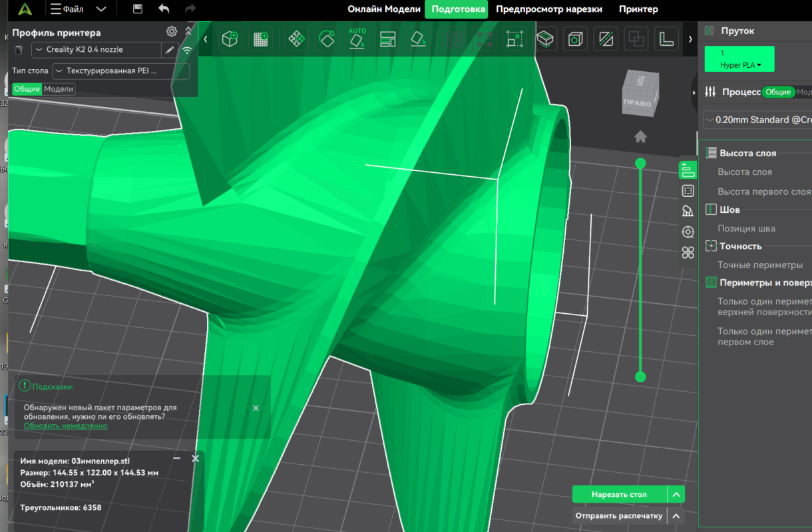Select Общие toggle in the Процесс panel

coord(777,92)
